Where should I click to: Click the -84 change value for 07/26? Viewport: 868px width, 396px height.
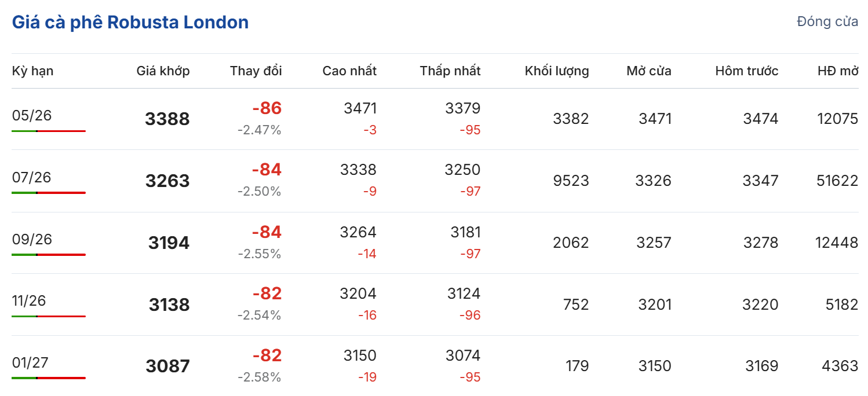pyautogui.click(x=267, y=170)
